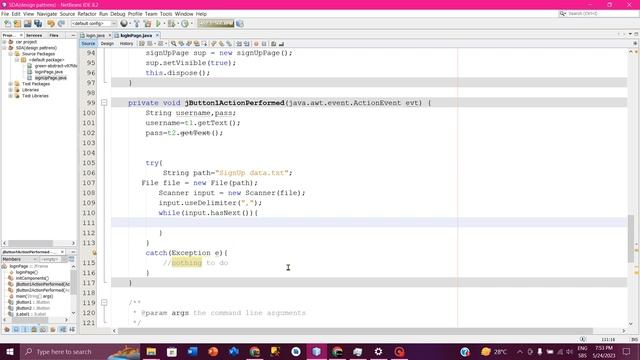The image size is (640, 360).
Task: Open Word from the taskbar
Action: [193, 351]
